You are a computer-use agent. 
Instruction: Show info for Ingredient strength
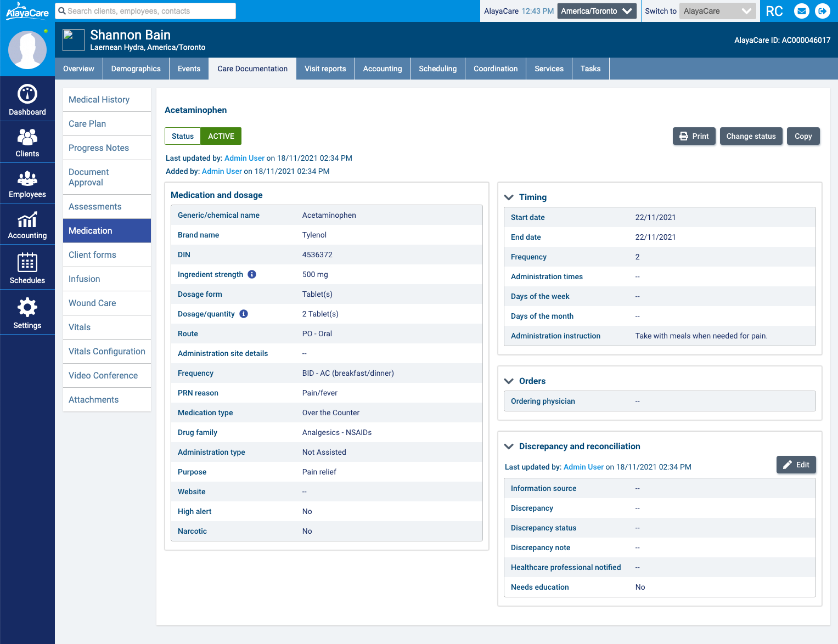(x=252, y=274)
